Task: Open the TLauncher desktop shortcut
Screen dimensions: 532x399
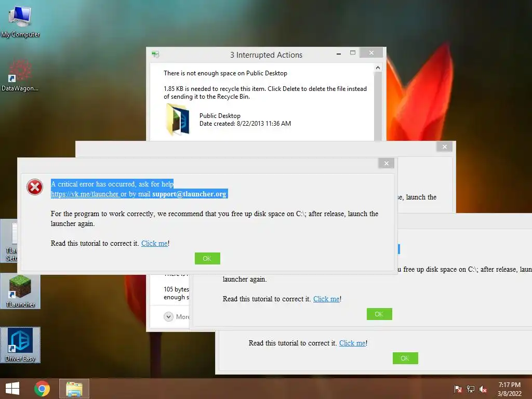Action: click(x=20, y=291)
